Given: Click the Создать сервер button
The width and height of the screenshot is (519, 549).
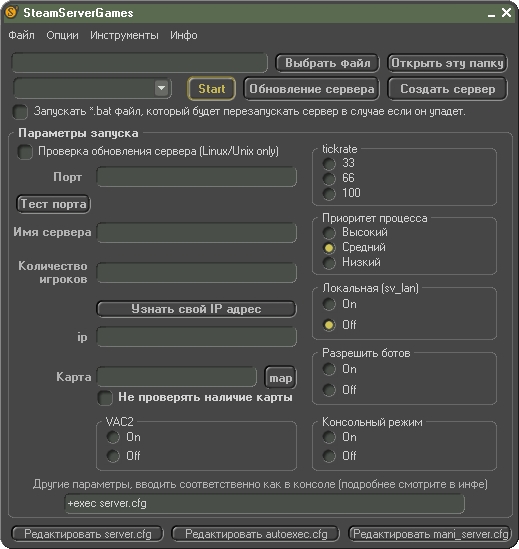Looking at the screenshot, I should (448, 89).
